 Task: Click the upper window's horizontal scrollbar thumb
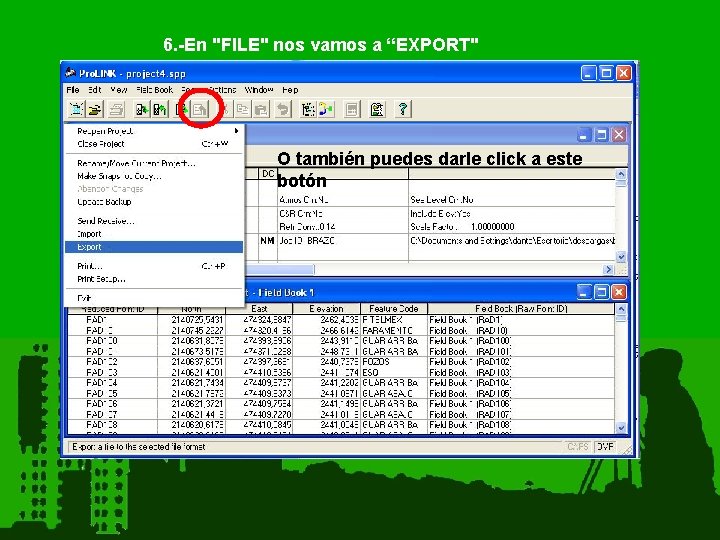(x=280, y=269)
